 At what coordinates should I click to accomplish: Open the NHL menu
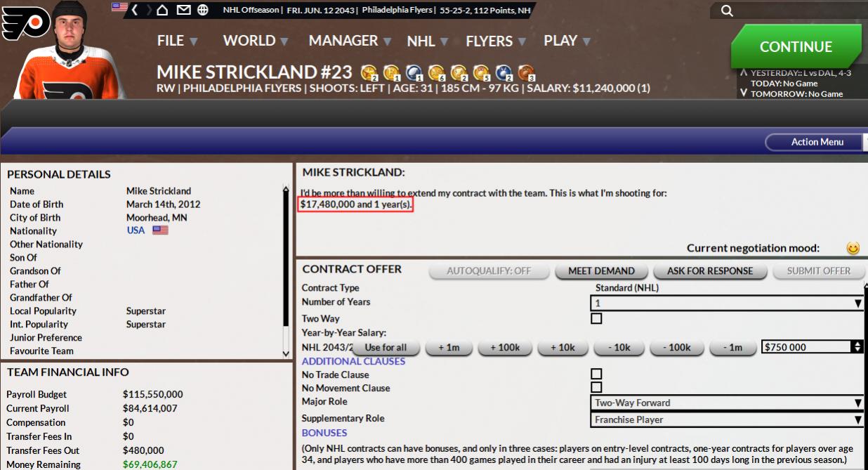428,41
